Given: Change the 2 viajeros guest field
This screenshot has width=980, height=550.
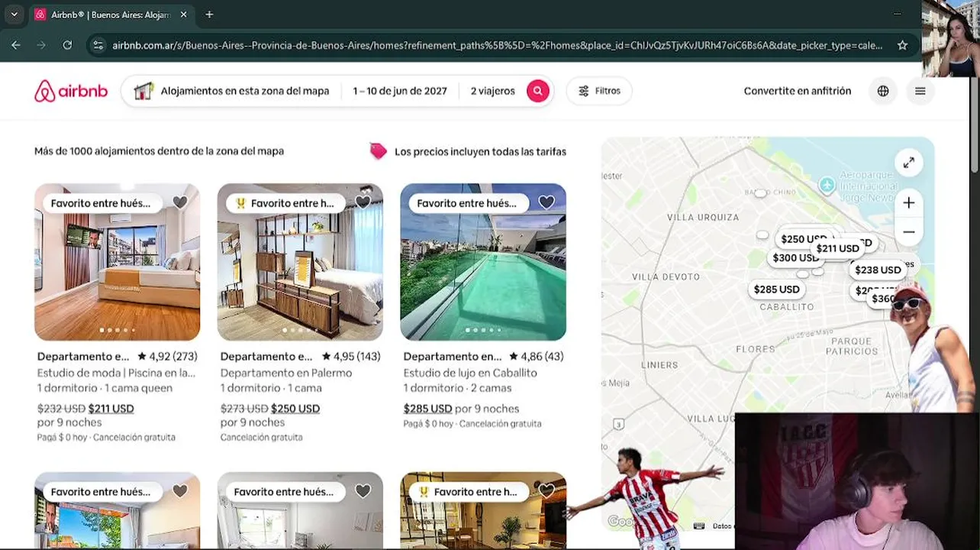Looking at the screenshot, I should pos(492,91).
